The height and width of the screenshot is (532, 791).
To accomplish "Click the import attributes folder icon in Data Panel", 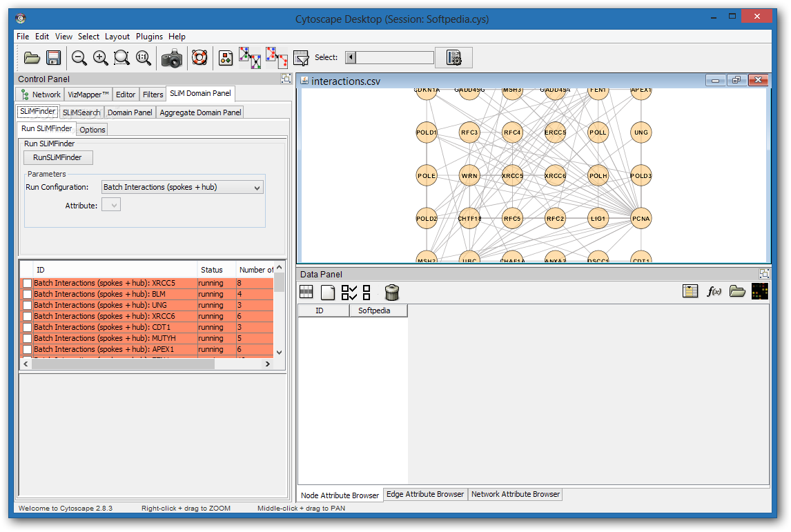I will coord(737,291).
